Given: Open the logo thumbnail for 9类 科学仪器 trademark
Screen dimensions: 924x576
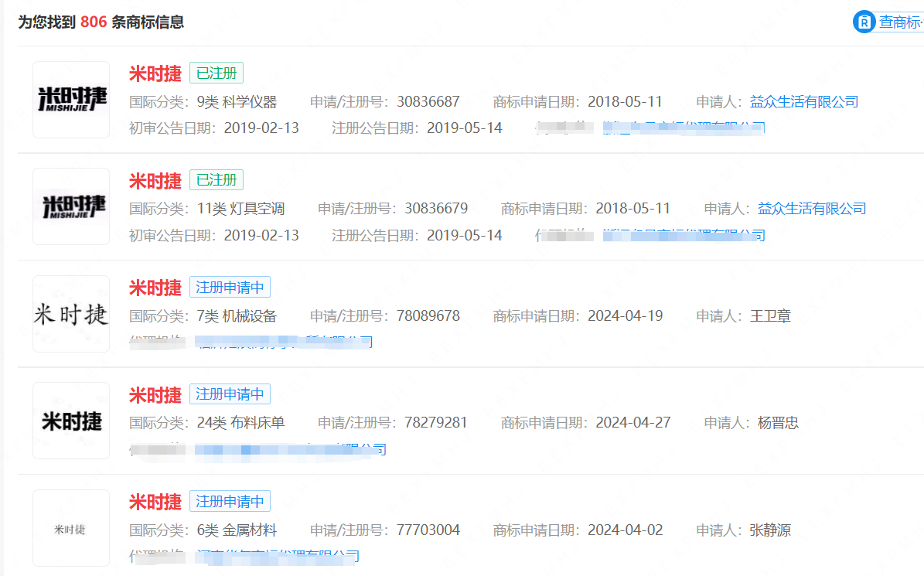Looking at the screenshot, I should 71,100.
